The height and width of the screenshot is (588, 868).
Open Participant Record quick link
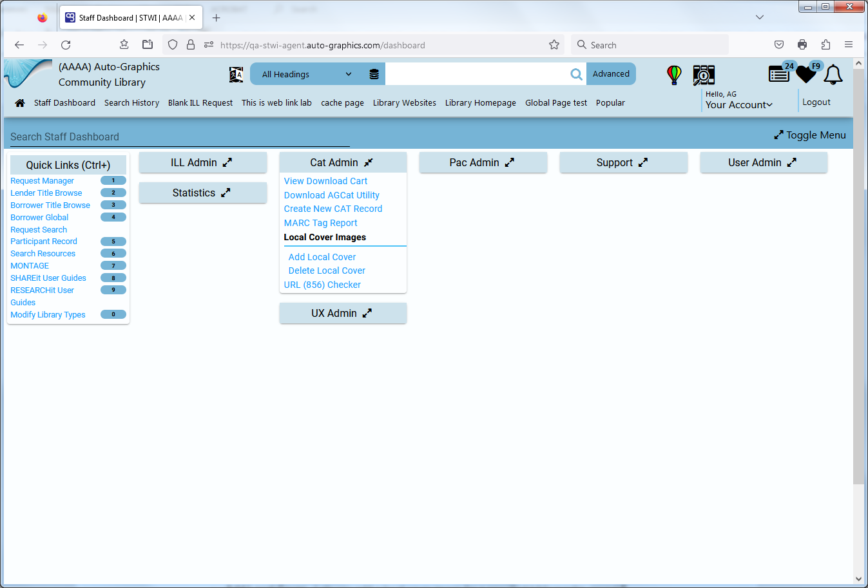tap(44, 242)
